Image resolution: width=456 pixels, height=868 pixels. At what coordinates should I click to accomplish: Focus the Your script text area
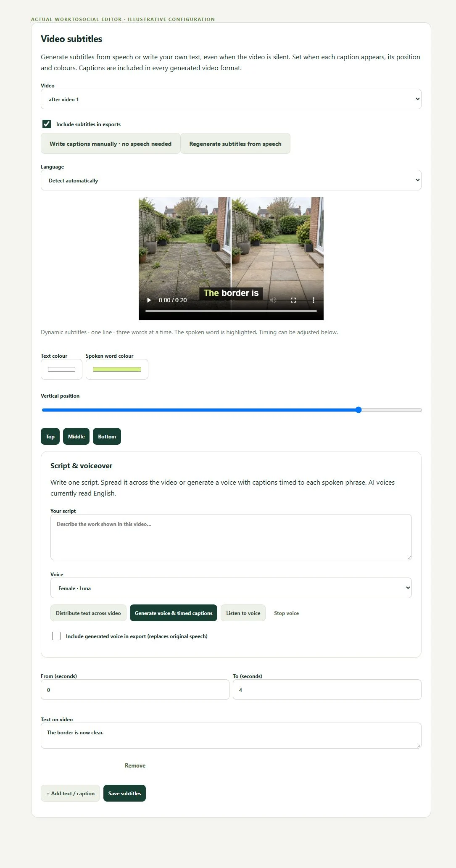tap(231, 537)
